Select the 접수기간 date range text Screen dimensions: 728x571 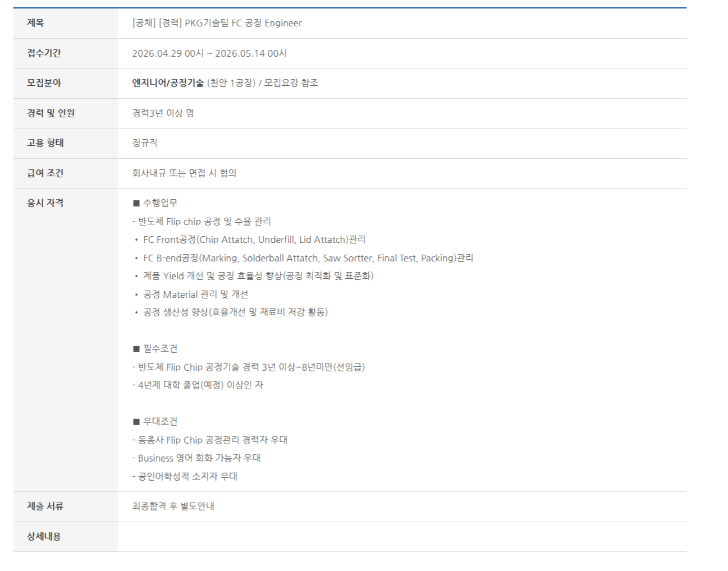(x=209, y=53)
